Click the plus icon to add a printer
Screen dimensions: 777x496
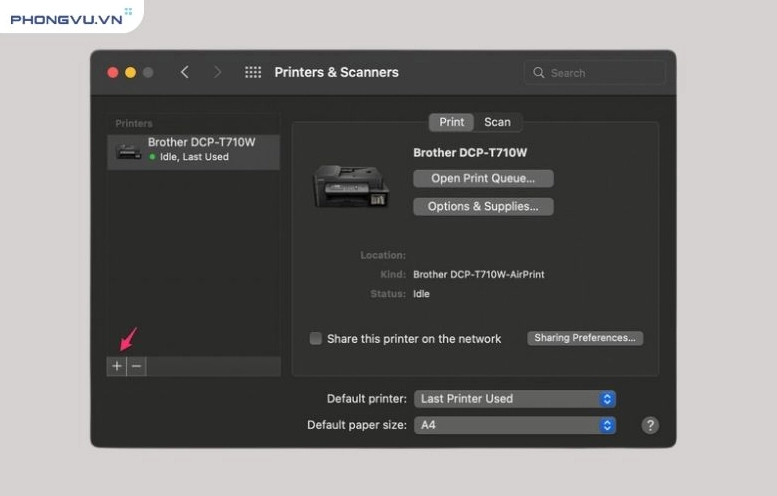pos(117,367)
